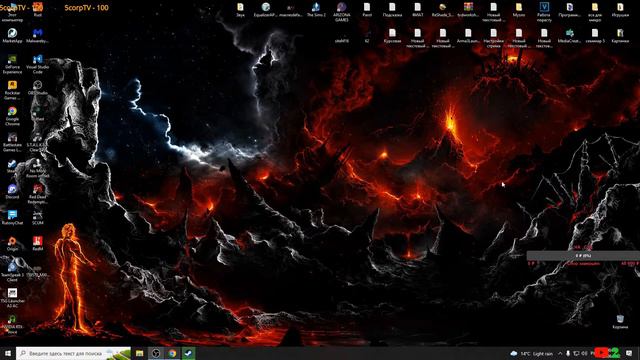This screenshot has width=640, height=360.
Task: Open the семинар 5 file
Action: pyautogui.click(x=595, y=36)
